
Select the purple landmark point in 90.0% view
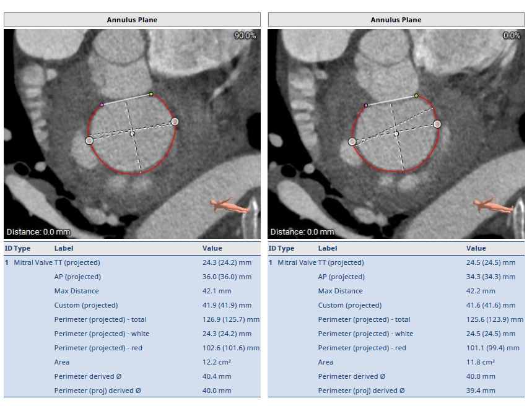click(102, 105)
